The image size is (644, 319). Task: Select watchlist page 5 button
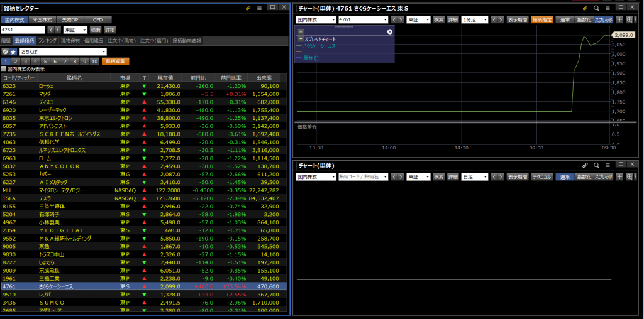click(47, 61)
